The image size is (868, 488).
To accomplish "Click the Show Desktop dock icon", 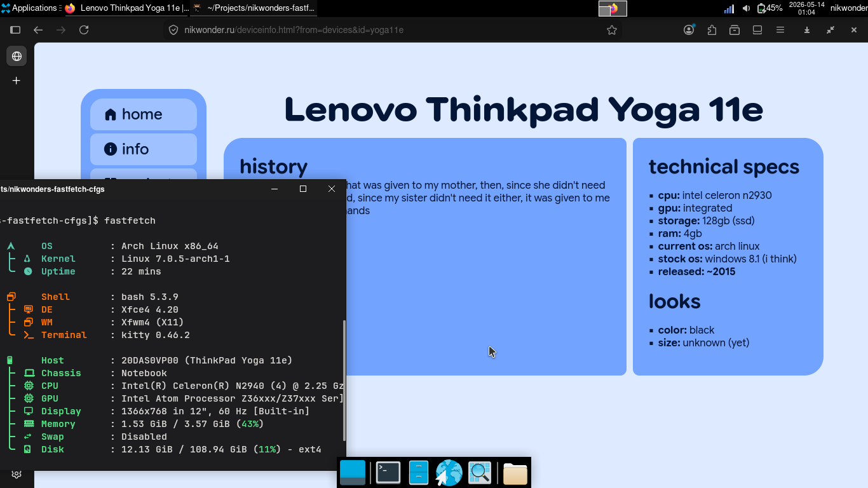I will 353,473.
